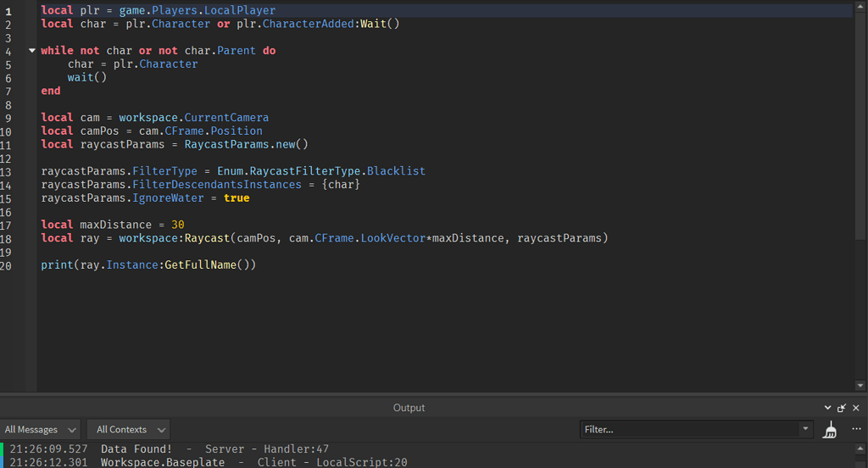This screenshot has height=468, width=868.
Task: Pop out the Output panel window
Action: [842, 408]
